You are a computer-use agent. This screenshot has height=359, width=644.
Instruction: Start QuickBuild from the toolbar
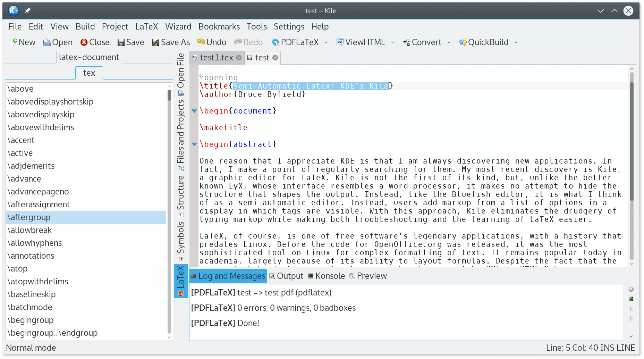click(484, 42)
